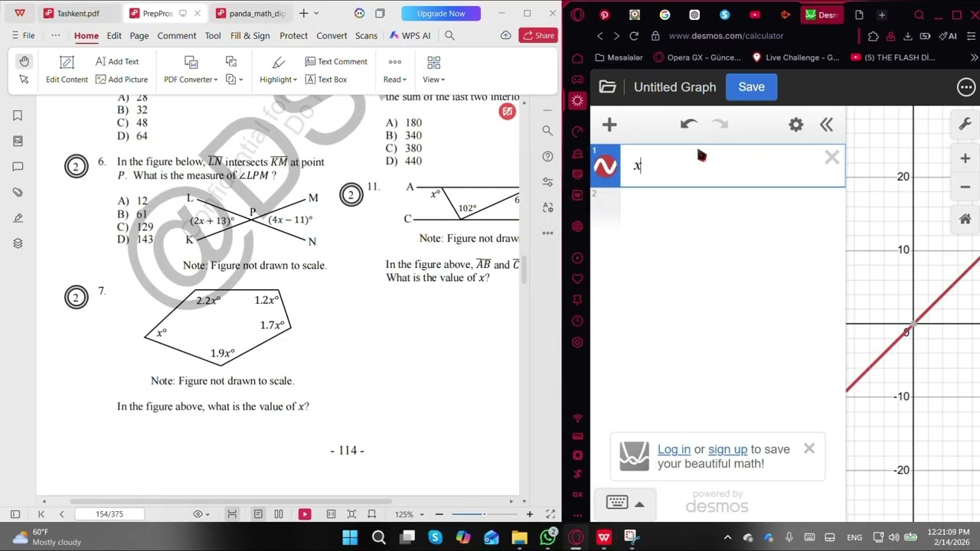Launch WPS AI assistant
Screen dimensions: 980x551
[410, 35]
